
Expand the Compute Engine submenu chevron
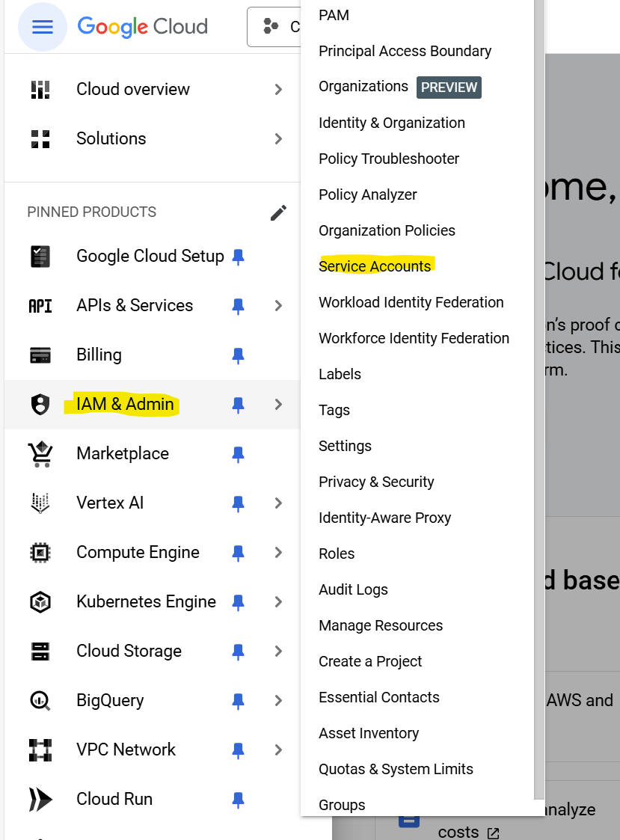click(278, 552)
